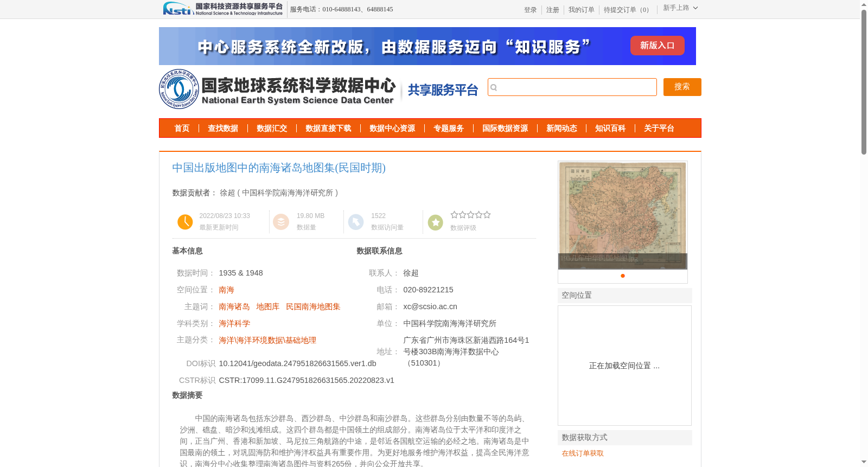Click the phone number 020-89221215
The height and width of the screenshot is (467, 868).
pos(428,290)
